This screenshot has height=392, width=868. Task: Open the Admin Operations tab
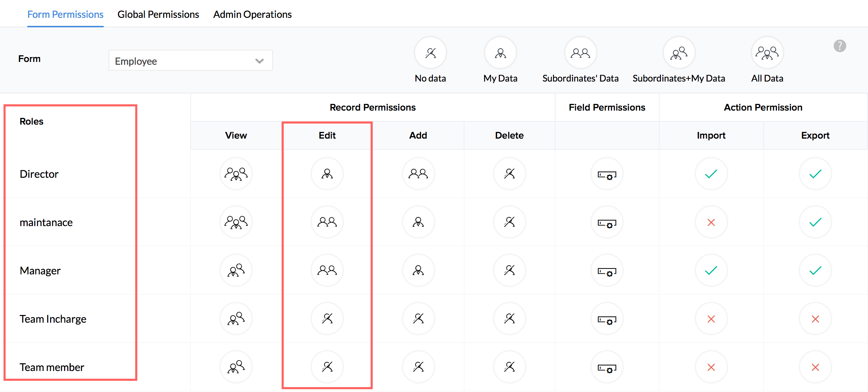coord(252,14)
